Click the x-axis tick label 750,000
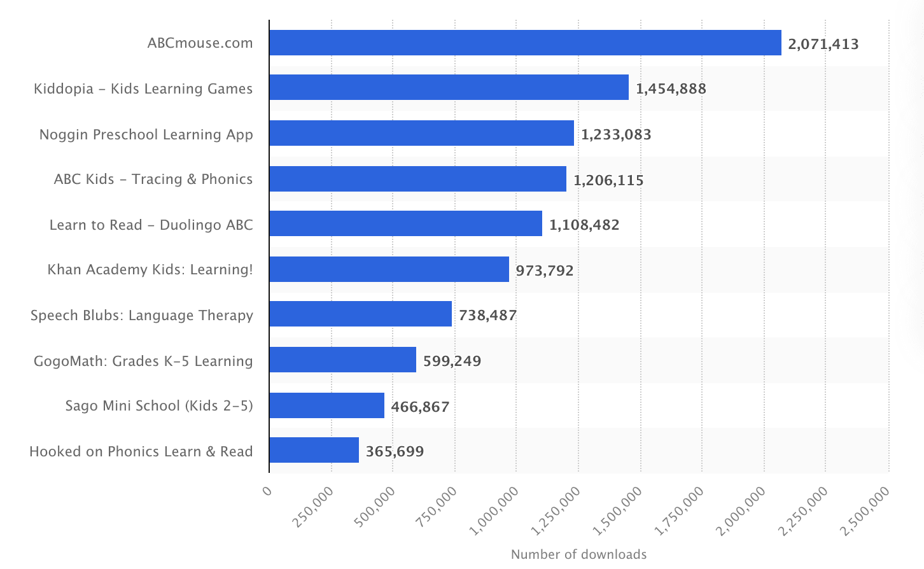The height and width of the screenshot is (569, 924). (437, 507)
